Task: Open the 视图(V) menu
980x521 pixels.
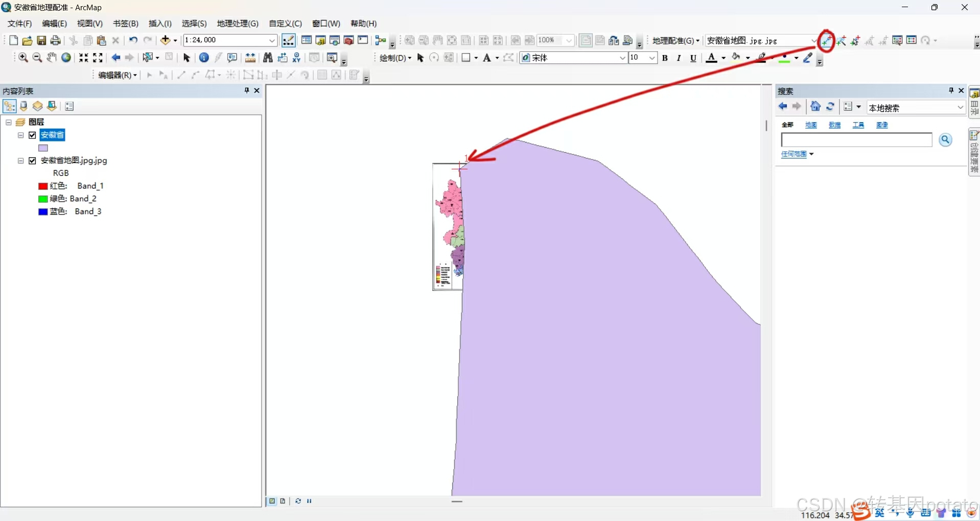Action: (x=90, y=23)
